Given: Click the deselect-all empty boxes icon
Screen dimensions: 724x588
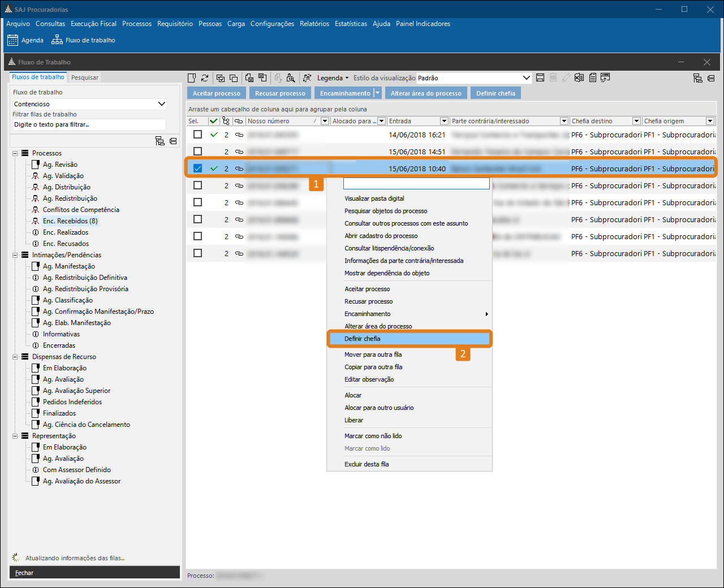Looking at the screenshot, I should click(234, 78).
